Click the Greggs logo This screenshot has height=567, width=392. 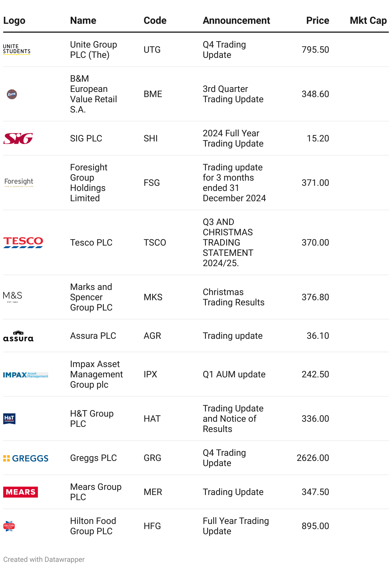click(26, 458)
